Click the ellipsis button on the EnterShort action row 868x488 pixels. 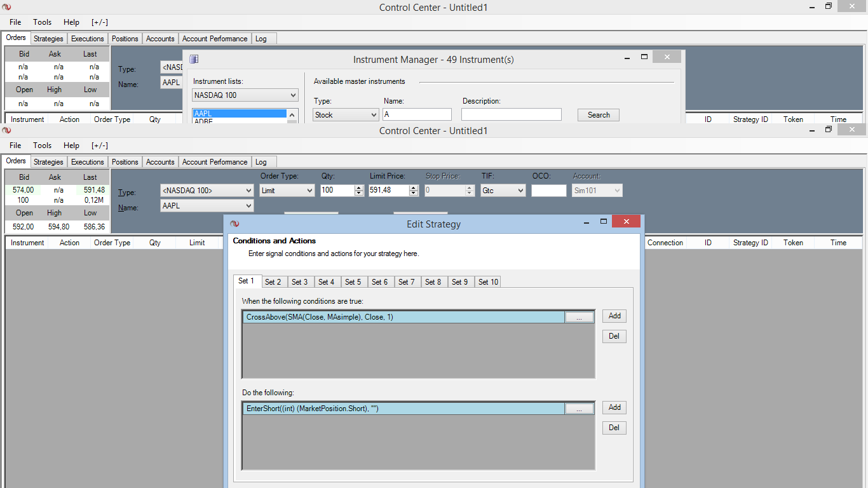pos(580,409)
